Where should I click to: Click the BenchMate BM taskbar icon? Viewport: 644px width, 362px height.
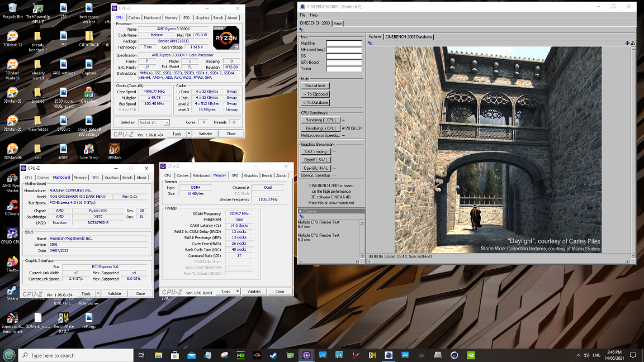(372, 355)
